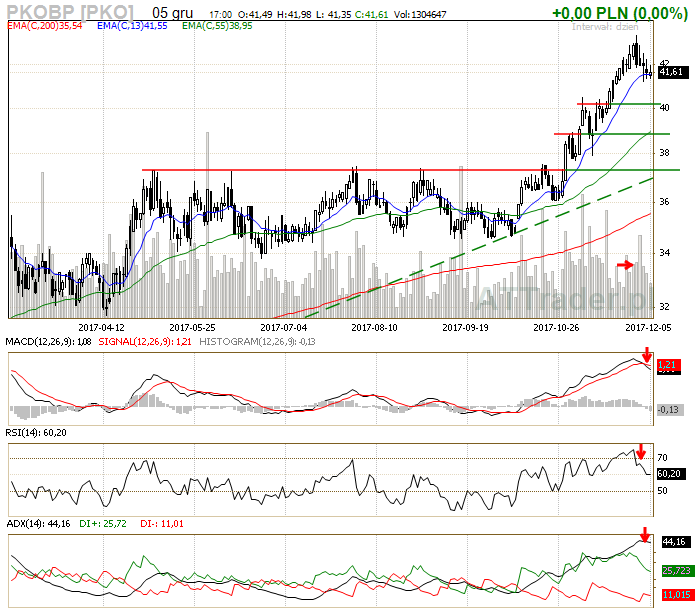Viewport: 700px width, 613px height.
Task: Click the 38 price axis label
Action: click(x=664, y=153)
